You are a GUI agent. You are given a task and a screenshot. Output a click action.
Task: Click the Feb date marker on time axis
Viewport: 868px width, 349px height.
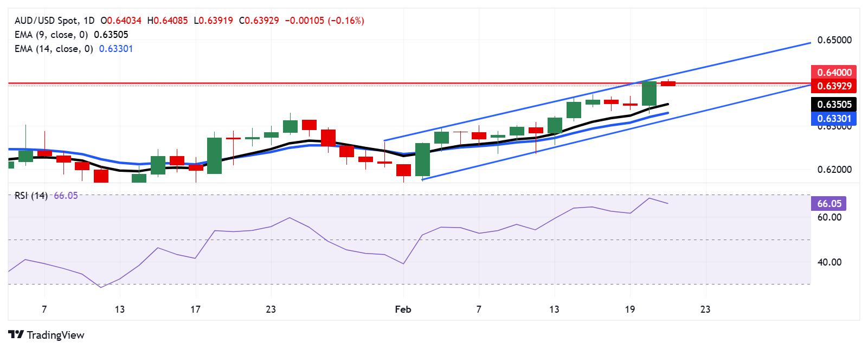tap(403, 309)
